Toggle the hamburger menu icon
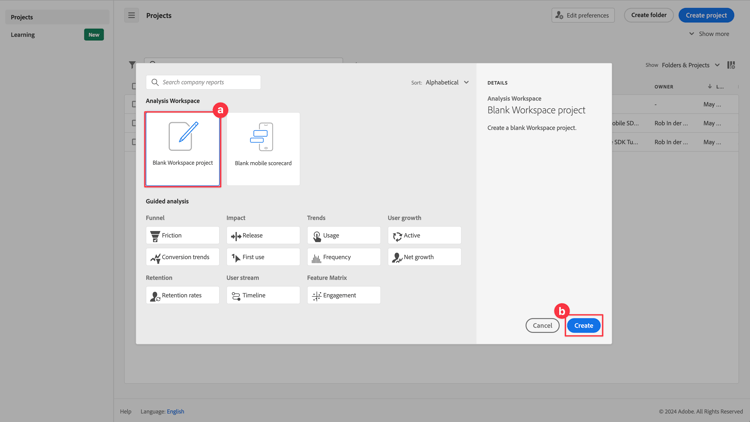This screenshot has width=750, height=422. [132, 15]
